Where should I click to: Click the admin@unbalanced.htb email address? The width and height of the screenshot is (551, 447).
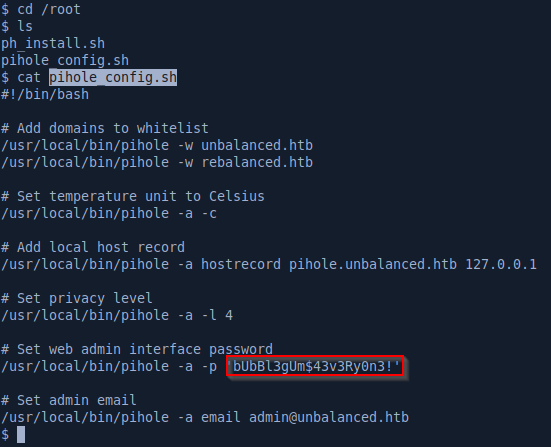tap(329, 417)
